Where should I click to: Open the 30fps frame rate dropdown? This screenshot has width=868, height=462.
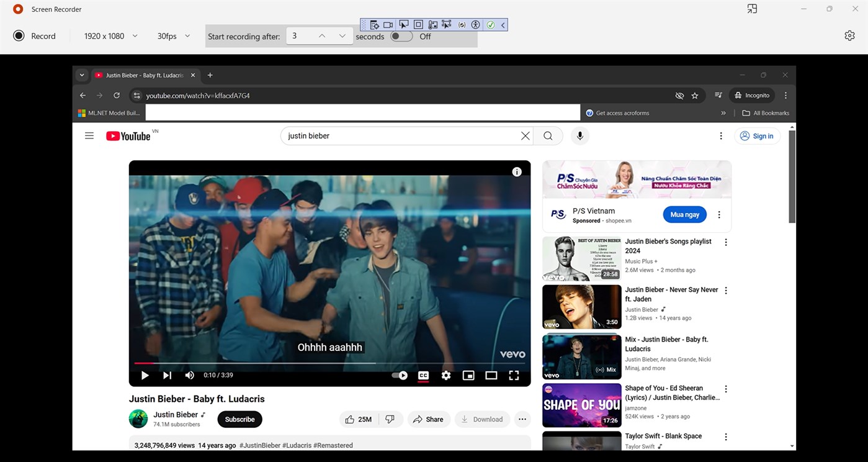[x=172, y=36]
